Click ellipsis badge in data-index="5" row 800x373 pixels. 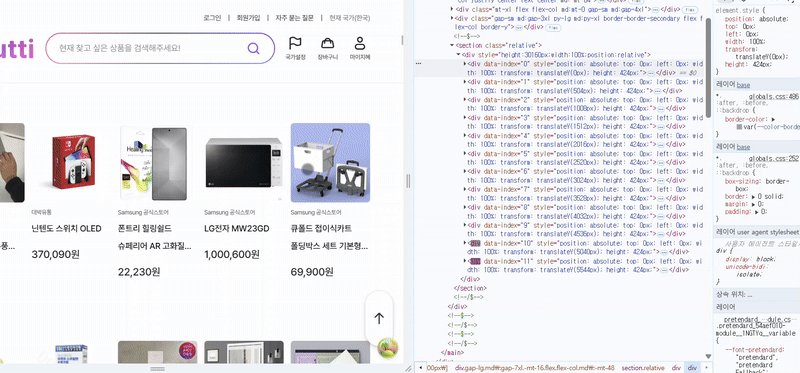pos(660,163)
